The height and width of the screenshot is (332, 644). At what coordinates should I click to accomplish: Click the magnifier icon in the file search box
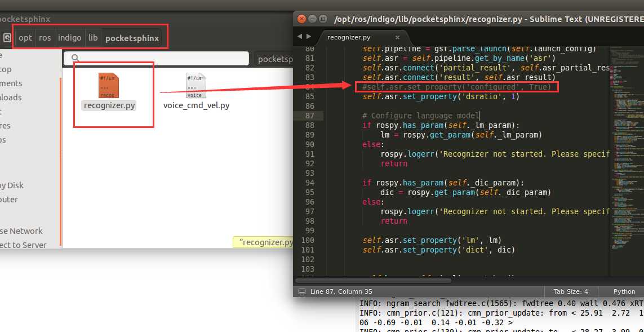[x=75, y=59]
